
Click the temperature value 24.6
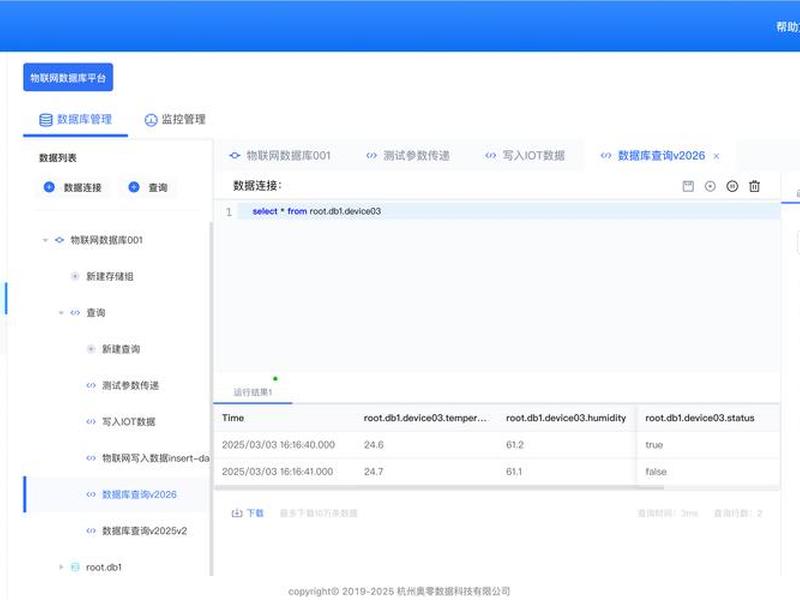374,445
